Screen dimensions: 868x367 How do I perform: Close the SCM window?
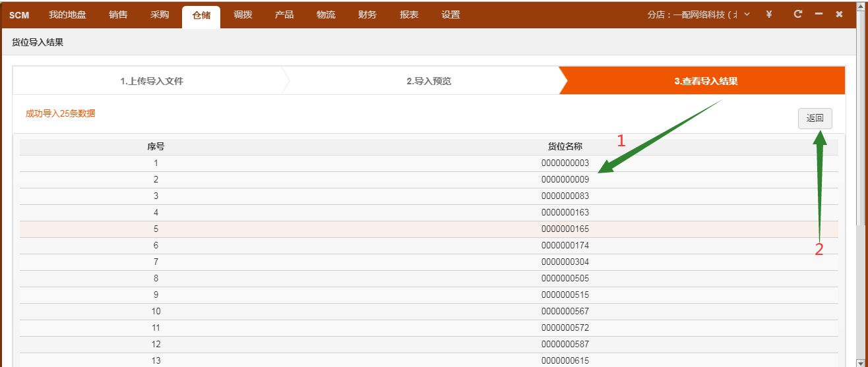point(839,14)
